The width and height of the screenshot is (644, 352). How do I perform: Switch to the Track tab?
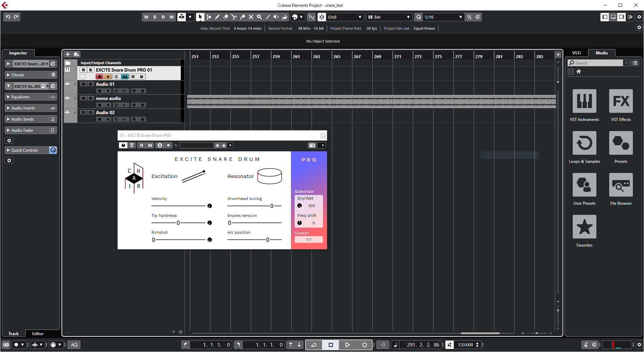tap(14, 334)
